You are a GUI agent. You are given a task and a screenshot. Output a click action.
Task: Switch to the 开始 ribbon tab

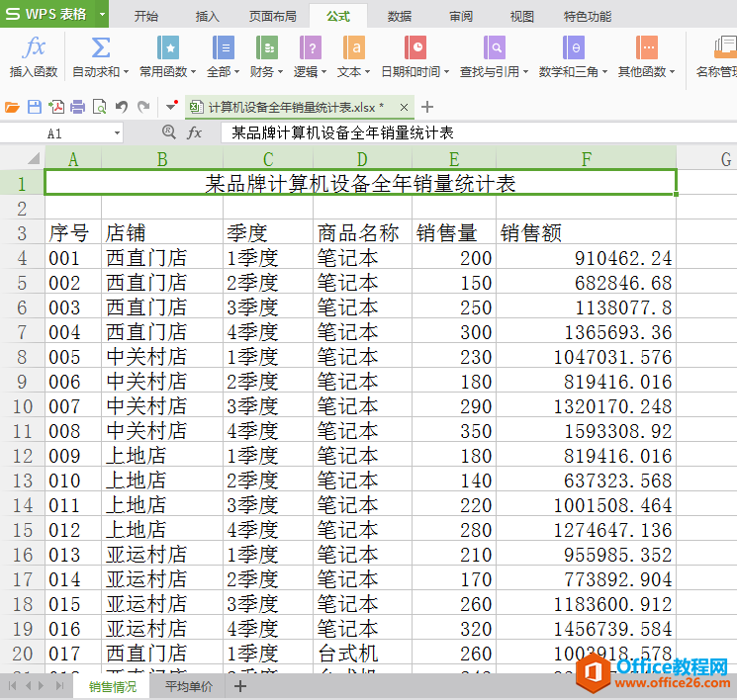[x=146, y=17]
